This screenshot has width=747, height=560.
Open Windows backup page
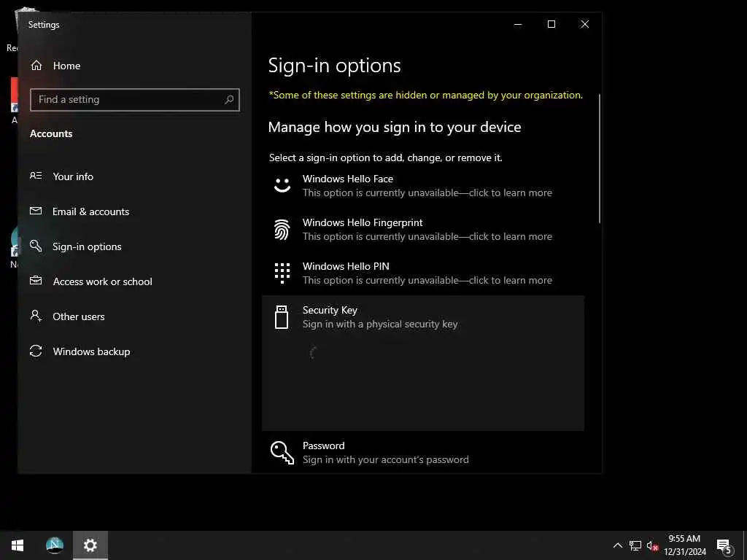coord(134,351)
